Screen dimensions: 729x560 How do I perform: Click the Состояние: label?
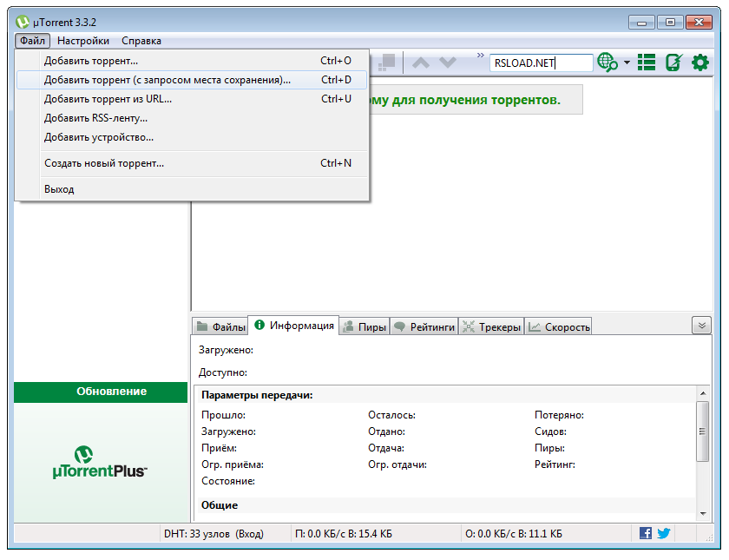[x=228, y=481]
